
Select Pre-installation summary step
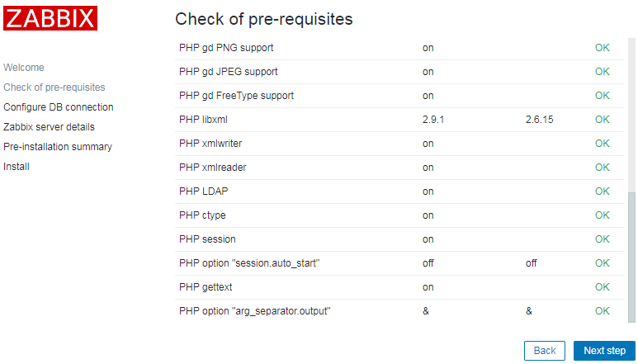tap(58, 147)
